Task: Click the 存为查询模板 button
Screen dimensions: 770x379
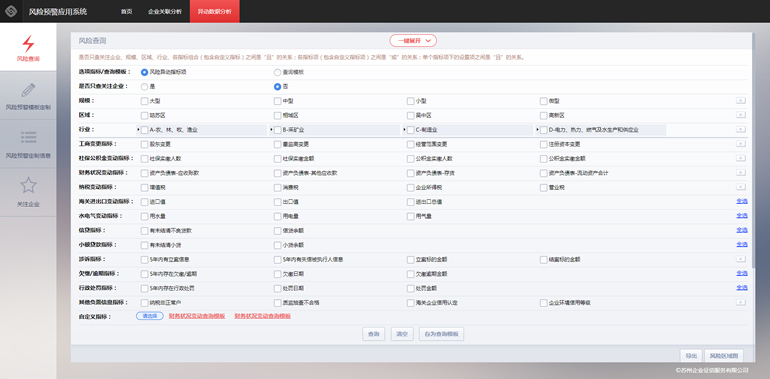Action: pyautogui.click(x=441, y=334)
